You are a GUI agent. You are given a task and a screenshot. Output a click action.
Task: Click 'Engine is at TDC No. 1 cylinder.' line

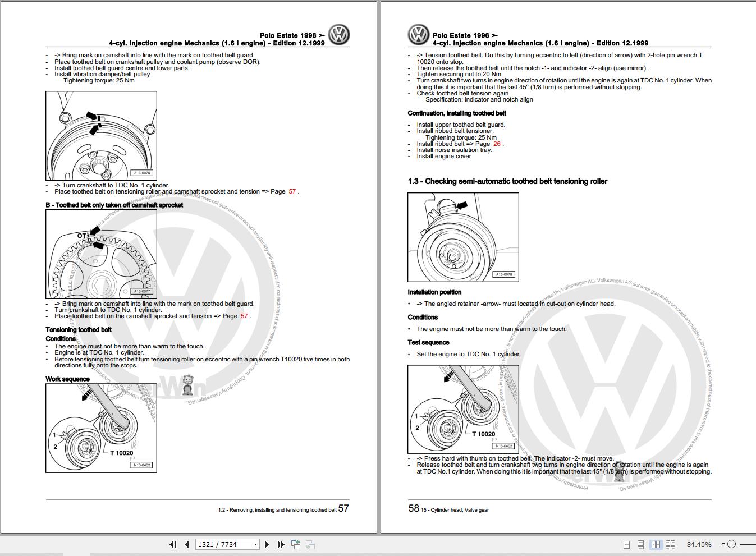(x=99, y=353)
